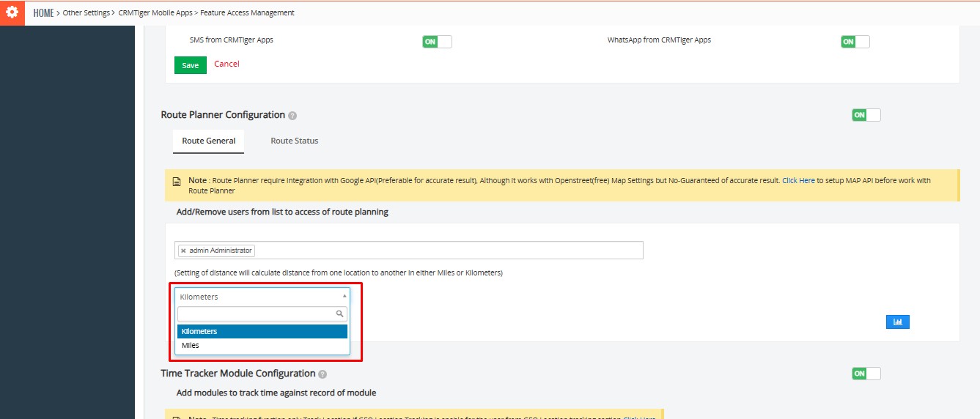Viewport: 980px width, 419px height.
Task: Click the route planning users input field
Action: (409, 251)
